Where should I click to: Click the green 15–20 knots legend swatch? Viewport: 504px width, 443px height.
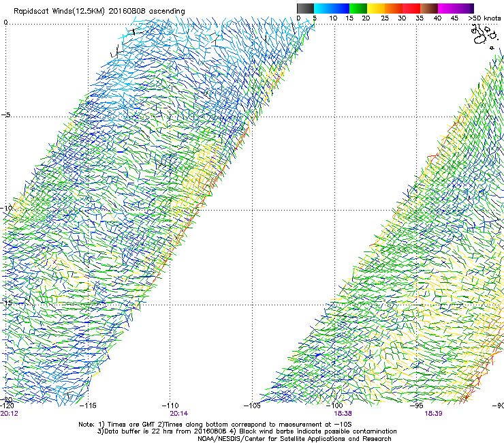[358, 8]
